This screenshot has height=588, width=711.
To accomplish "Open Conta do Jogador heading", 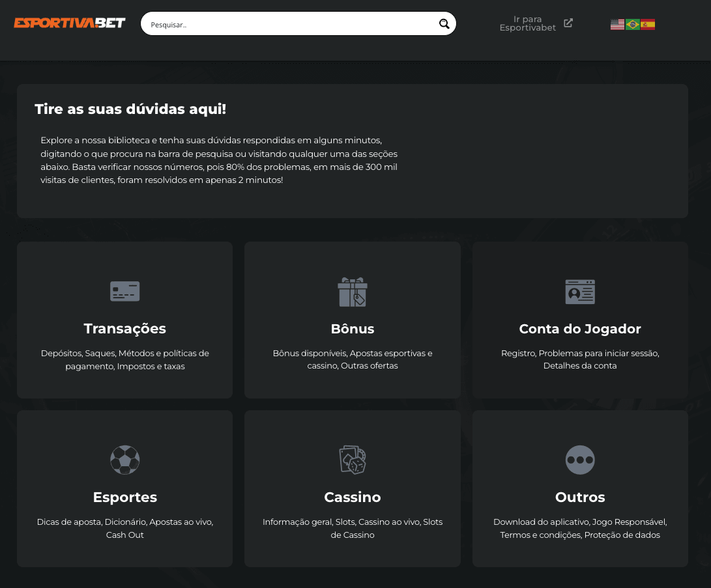I will [580, 328].
